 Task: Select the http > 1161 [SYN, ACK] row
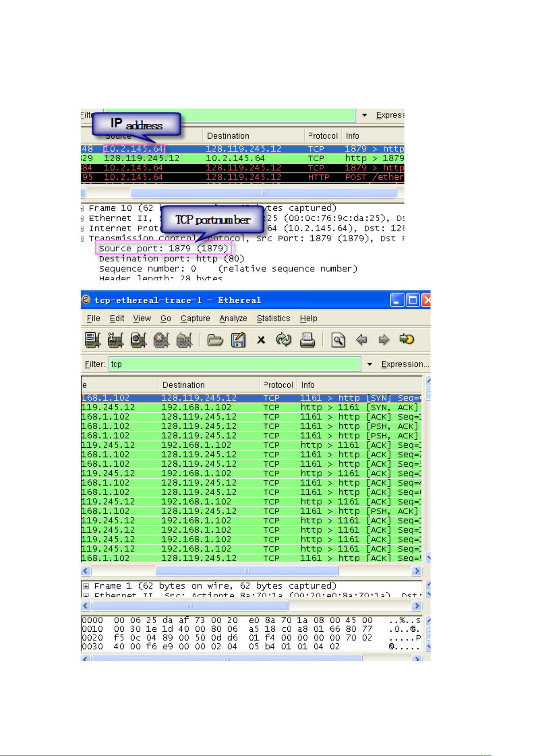coord(252,407)
